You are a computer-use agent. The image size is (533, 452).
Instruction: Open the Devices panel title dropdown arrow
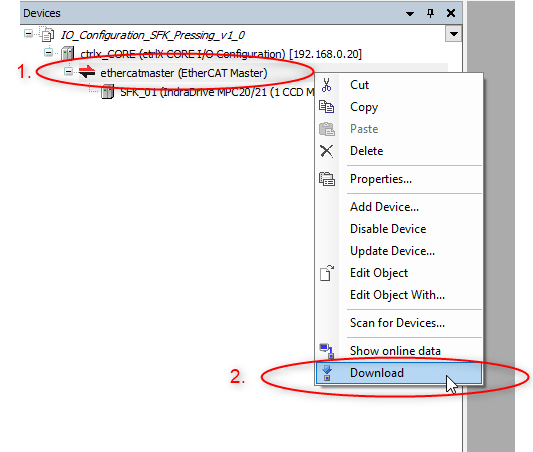[410, 14]
